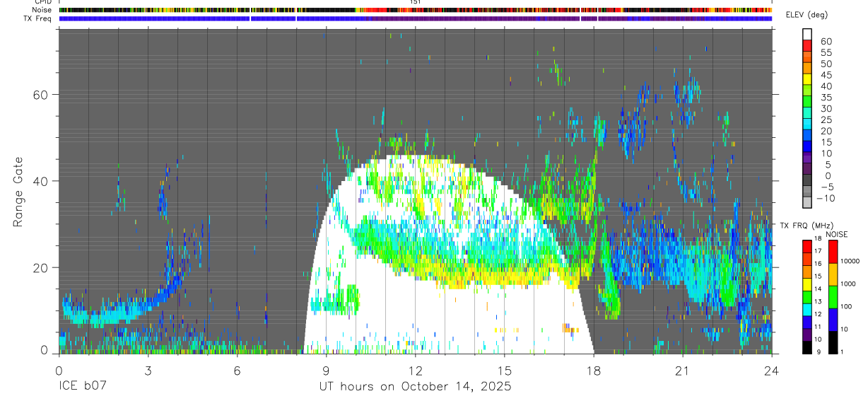Click the red segment of the ELEV color bar
The image size is (868, 401).
pos(808,46)
